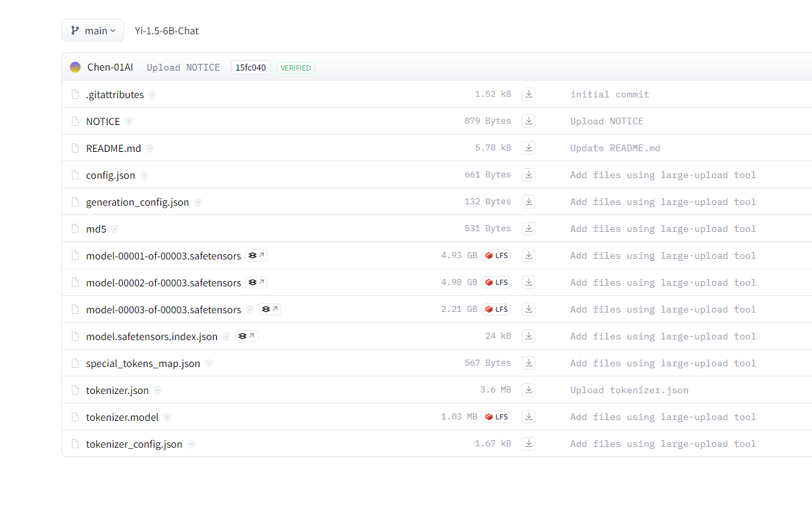Open commit hash 15fc040
Screen dimensions: 812x527
point(251,67)
